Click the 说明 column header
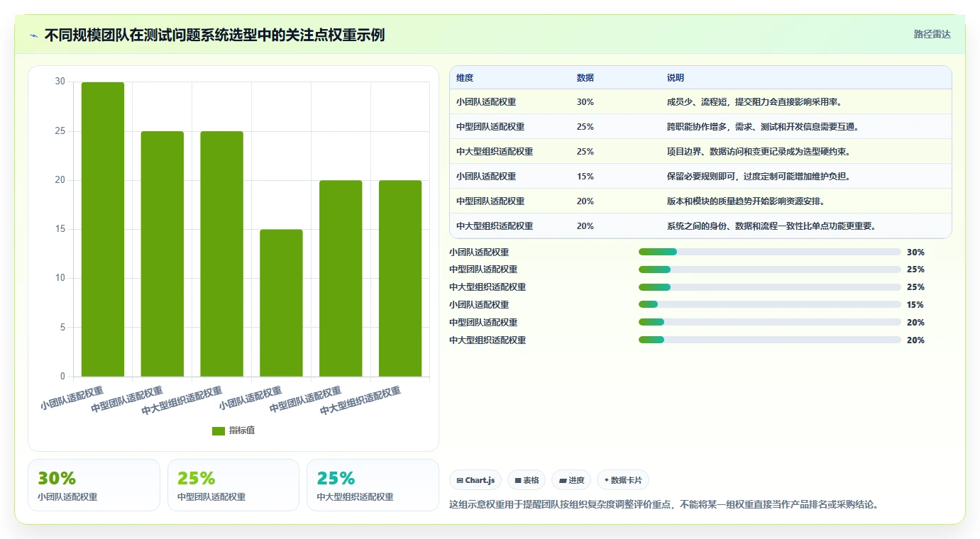 676,78
